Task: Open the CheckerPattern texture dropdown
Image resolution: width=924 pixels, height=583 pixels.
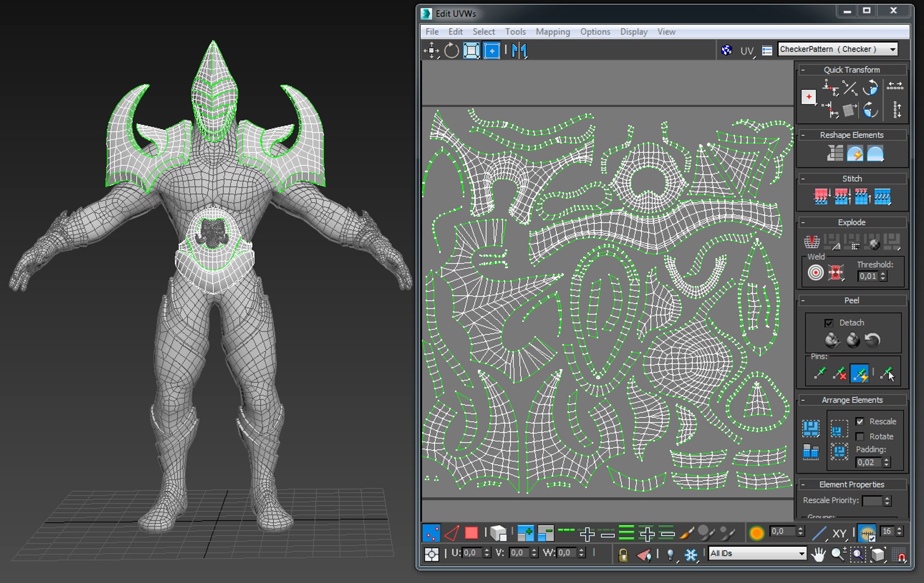Action: tap(838, 49)
